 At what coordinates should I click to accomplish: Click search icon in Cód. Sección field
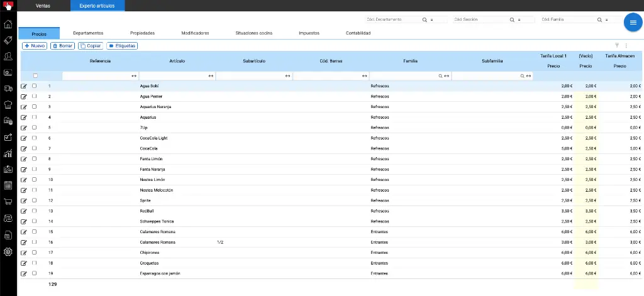tap(512, 19)
